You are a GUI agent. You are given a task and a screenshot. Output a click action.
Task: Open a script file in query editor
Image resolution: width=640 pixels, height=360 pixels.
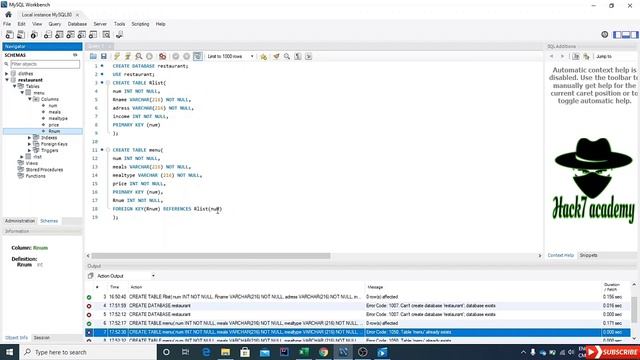pos(93,56)
